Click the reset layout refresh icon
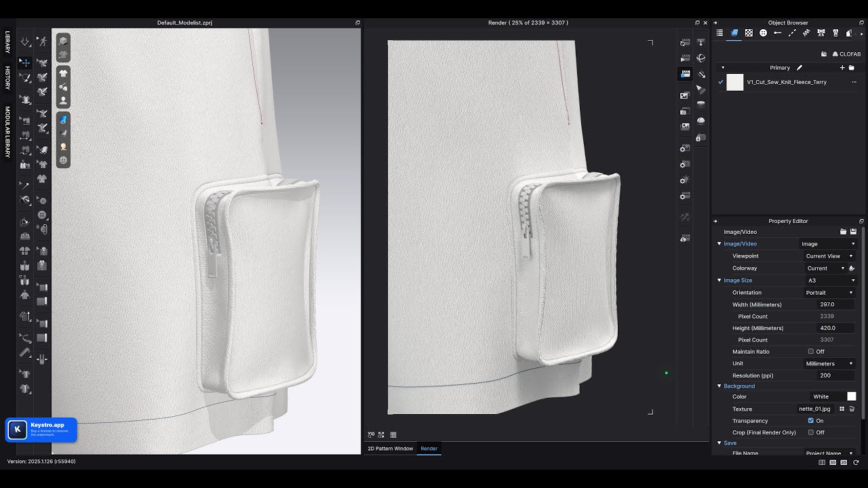 tap(856, 462)
